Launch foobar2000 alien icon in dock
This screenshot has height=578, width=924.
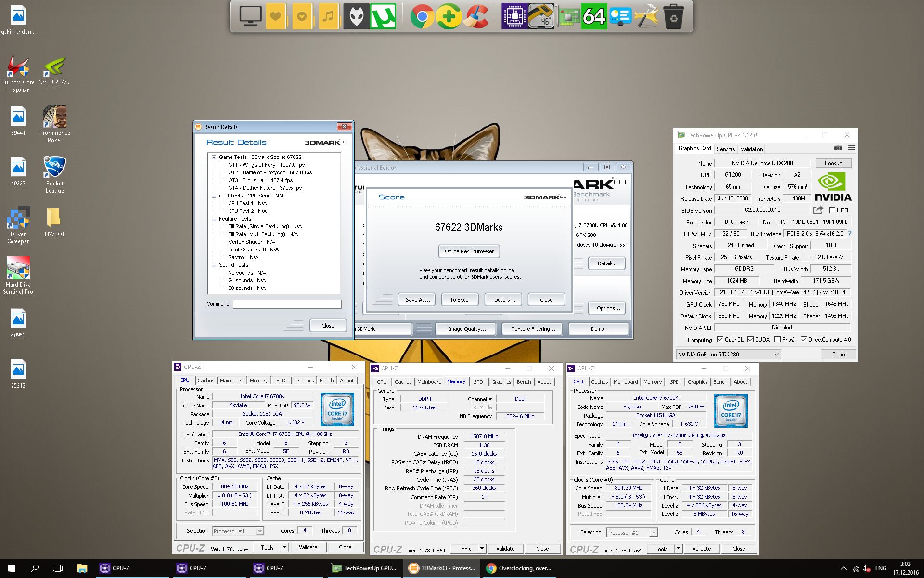coord(356,16)
